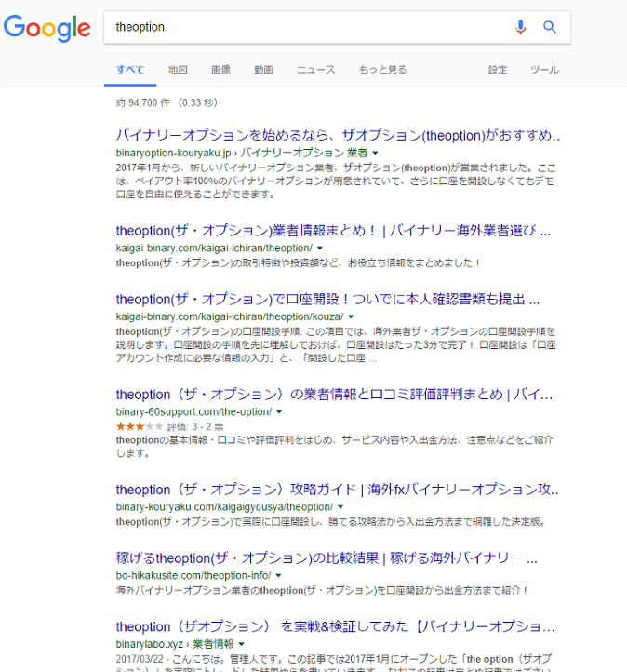Open the ニュース tab
The image size is (627, 672).
pos(316,70)
